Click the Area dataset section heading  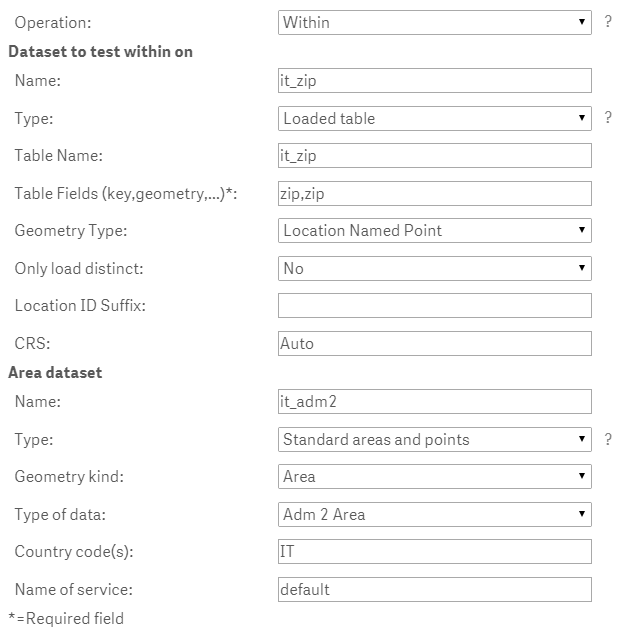[55, 372]
